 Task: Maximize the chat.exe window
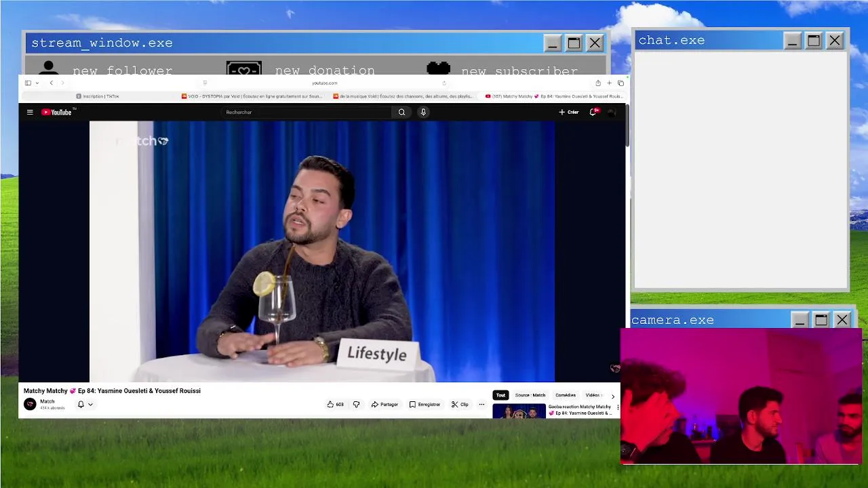pyautogui.click(x=814, y=41)
